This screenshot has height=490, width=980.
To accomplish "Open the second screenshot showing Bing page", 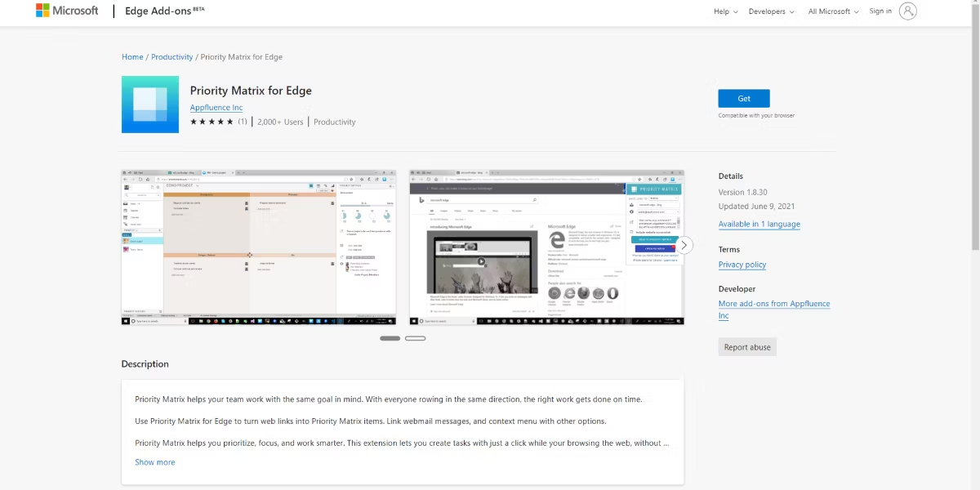I will point(546,247).
